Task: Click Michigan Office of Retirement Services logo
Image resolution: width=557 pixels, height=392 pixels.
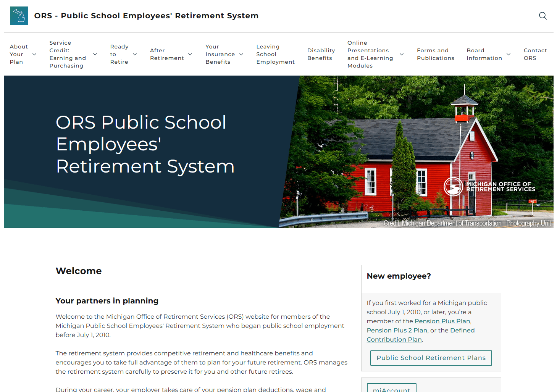Action: click(489, 187)
